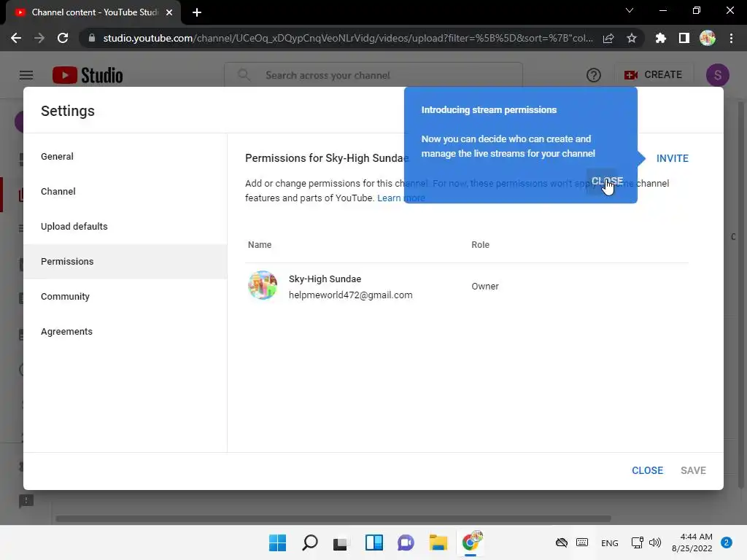The height and width of the screenshot is (560, 747).
Task: Open Channel settings section
Action: [125, 192]
